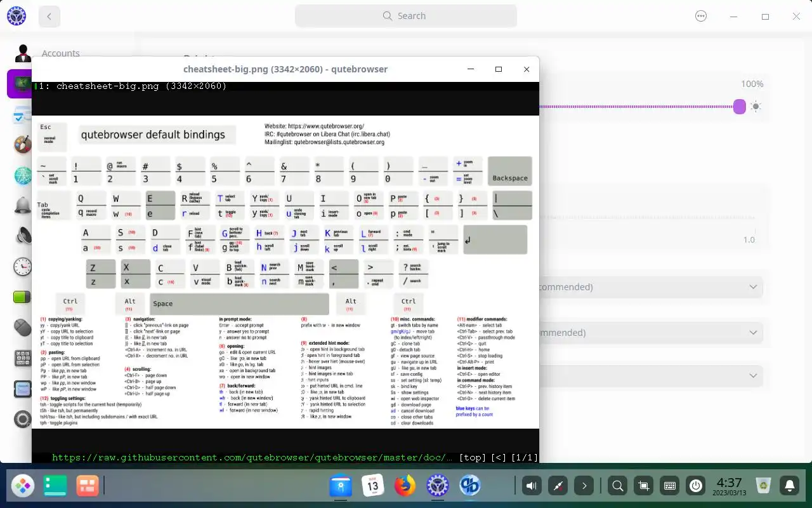Launch Firefox from the dock
Image resolution: width=812 pixels, height=508 pixels.
click(405, 486)
